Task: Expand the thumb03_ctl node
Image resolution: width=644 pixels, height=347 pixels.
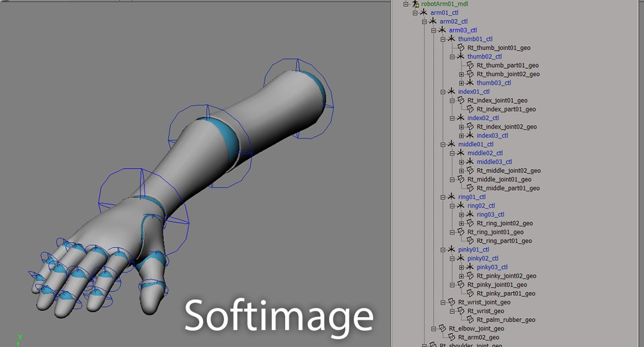Action: coord(461,83)
